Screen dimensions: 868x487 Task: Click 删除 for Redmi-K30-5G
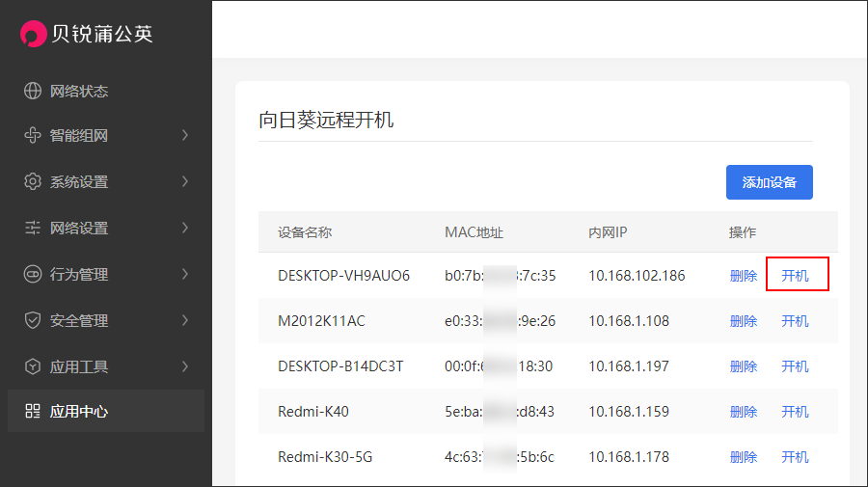(744, 457)
